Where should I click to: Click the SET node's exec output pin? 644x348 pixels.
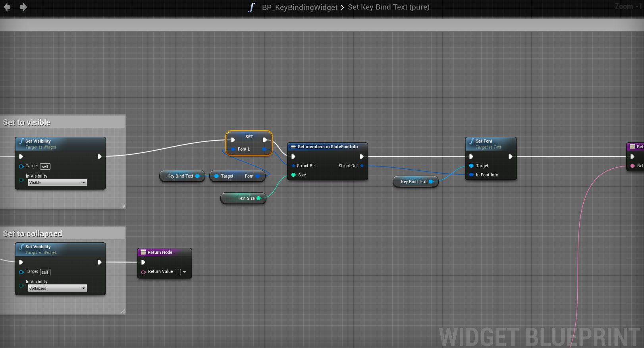265,140
